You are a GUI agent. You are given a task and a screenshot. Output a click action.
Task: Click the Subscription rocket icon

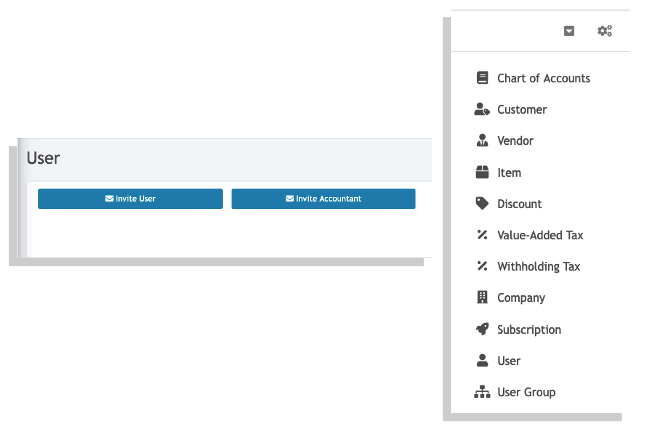(482, 329)
